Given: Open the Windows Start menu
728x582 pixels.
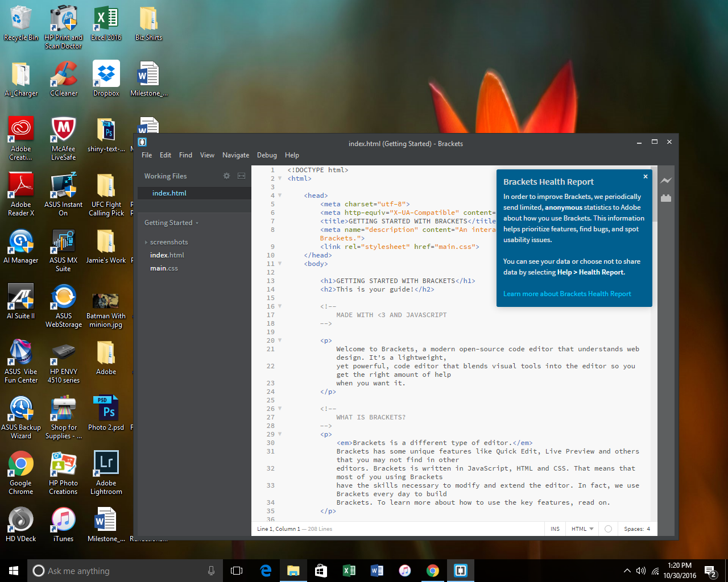Looking at the screenshot, I should pos(14,571).
